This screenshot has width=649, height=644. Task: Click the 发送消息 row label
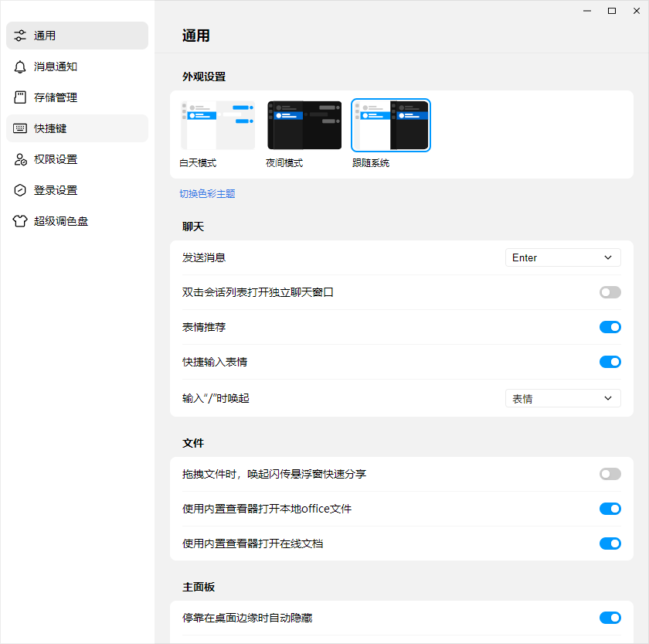click(x=204, y=257)
